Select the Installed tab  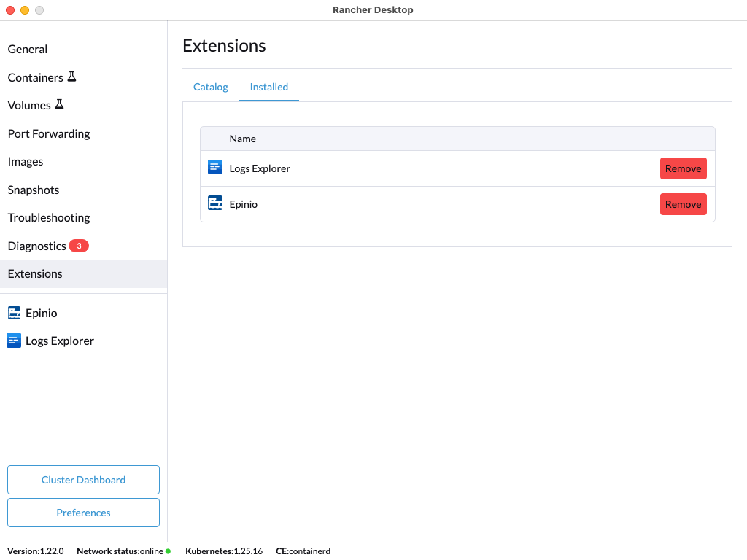[x=269, y=87]
